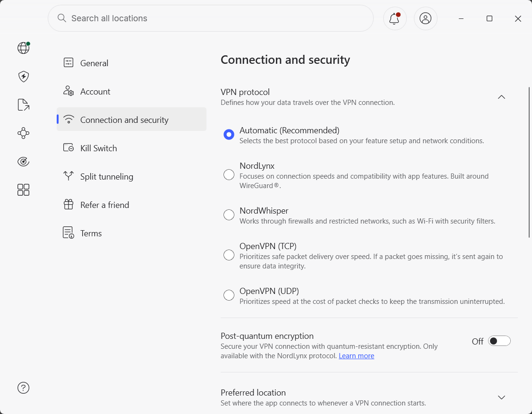
Task: Click the "OpenVPN (UDP)" label text
Action: point(269,291)
